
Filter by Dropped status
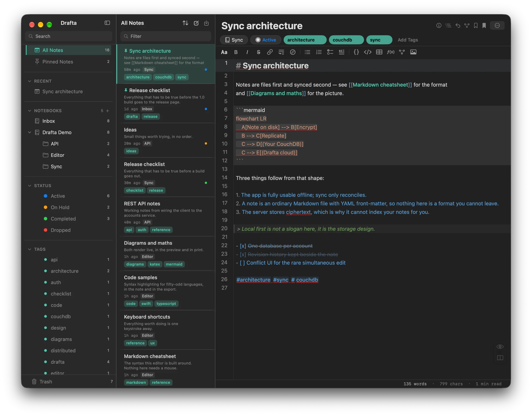click(68, 230)
